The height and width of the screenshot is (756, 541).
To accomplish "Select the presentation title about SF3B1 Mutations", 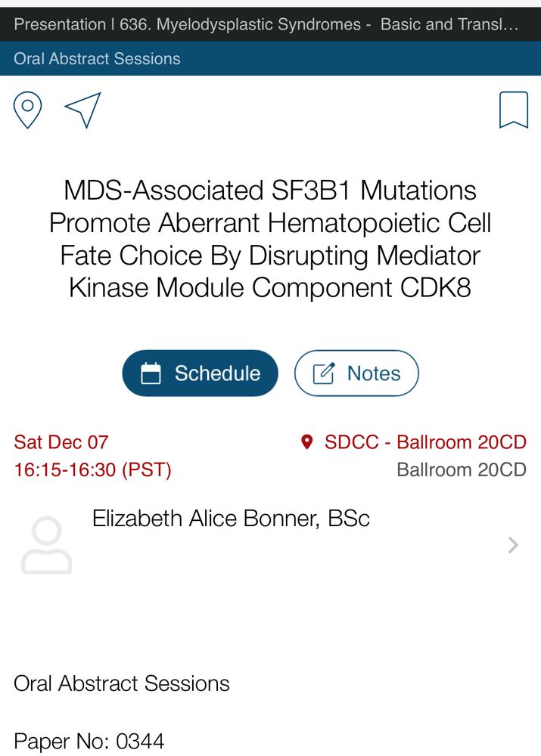I will pos(270,239).
